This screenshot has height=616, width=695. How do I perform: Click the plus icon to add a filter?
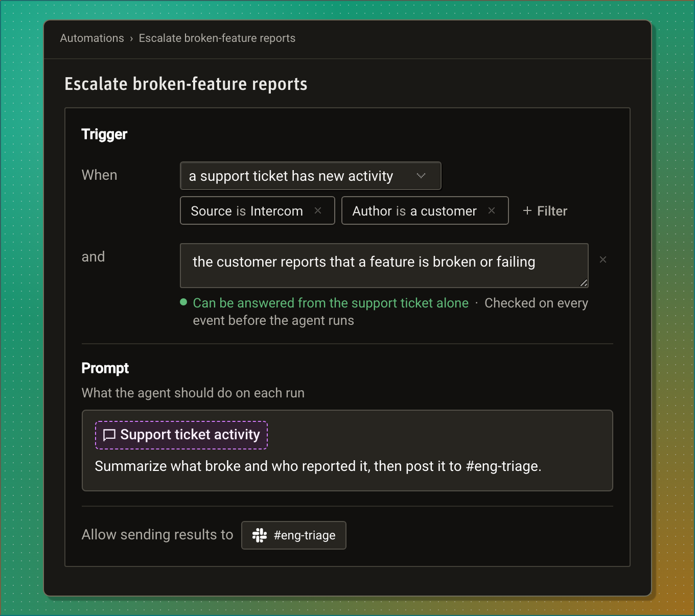click(x=527, y=211)
